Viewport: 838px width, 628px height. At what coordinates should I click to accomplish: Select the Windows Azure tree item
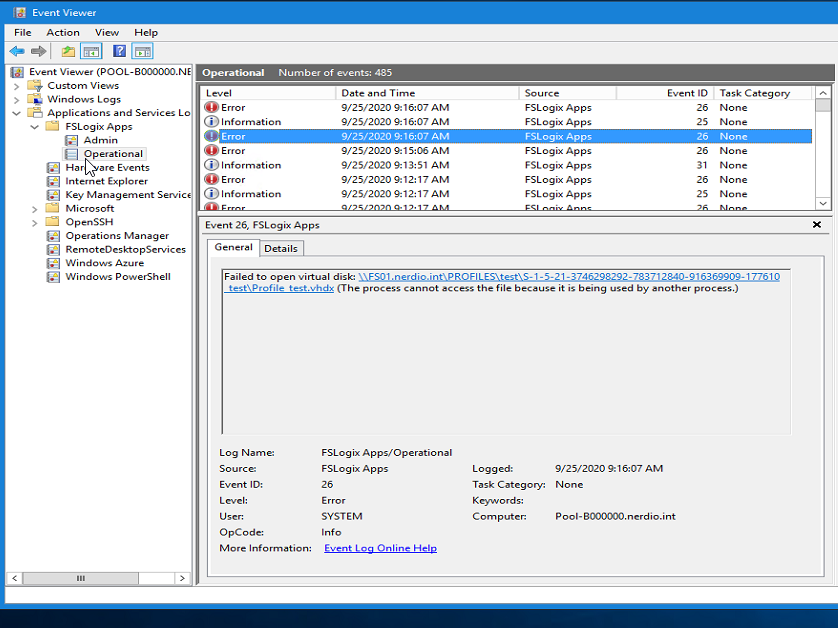(105, 263)
